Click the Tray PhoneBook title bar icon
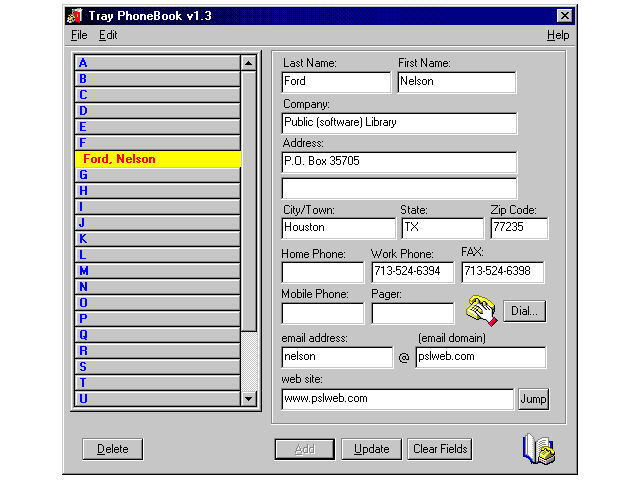 tap(73, 16)
